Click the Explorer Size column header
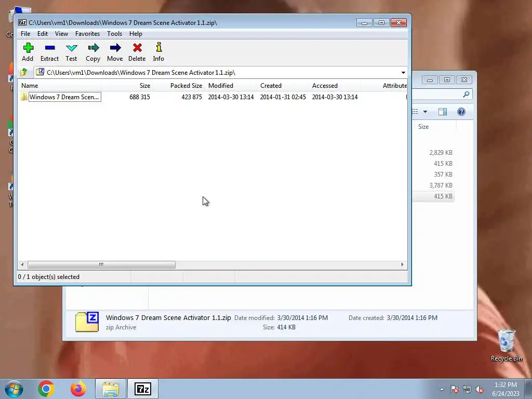The width and height of the screenshot is (532, 399). tap(435, 127)
